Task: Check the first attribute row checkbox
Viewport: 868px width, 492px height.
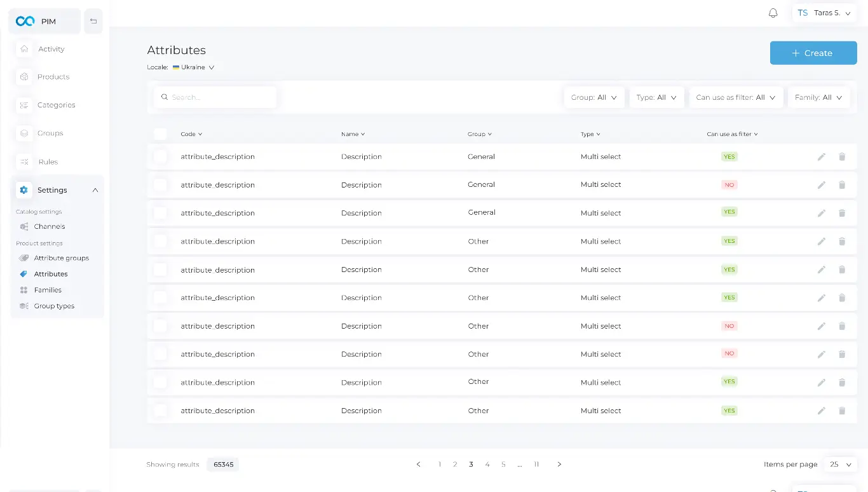Action: (160, 157)
